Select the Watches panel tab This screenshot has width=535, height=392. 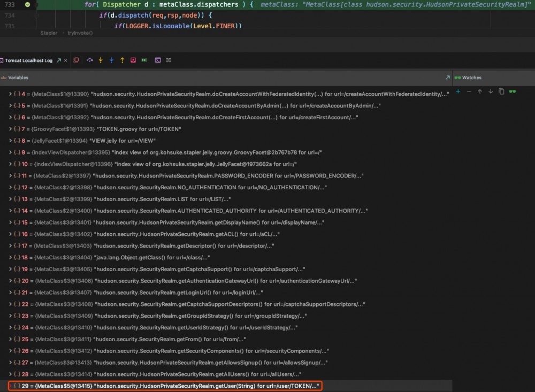[471, 78]
